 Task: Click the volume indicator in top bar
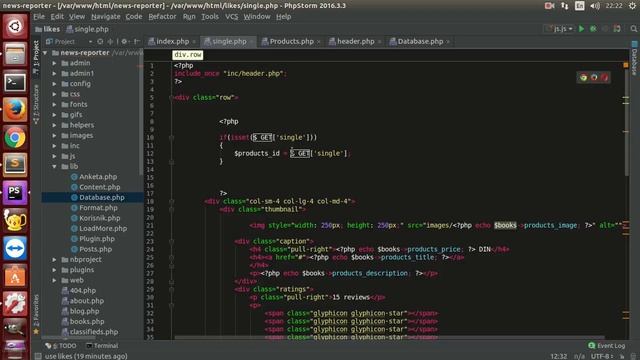click(595, 6)
